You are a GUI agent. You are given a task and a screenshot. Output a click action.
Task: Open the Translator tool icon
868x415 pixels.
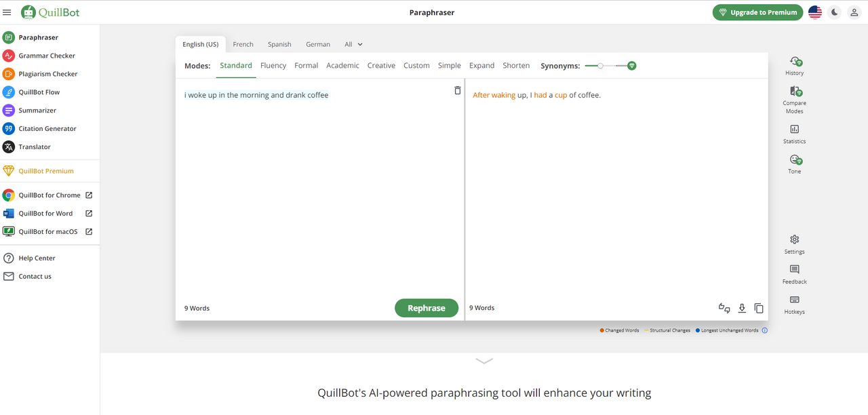pyautogui.click(x=9, y=147)
